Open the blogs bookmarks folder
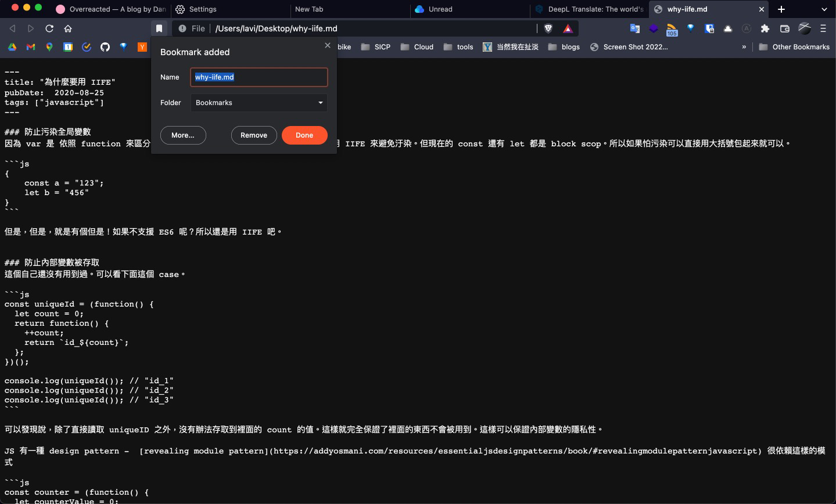This screenshot has height=504, width=836. click(564, 47)
